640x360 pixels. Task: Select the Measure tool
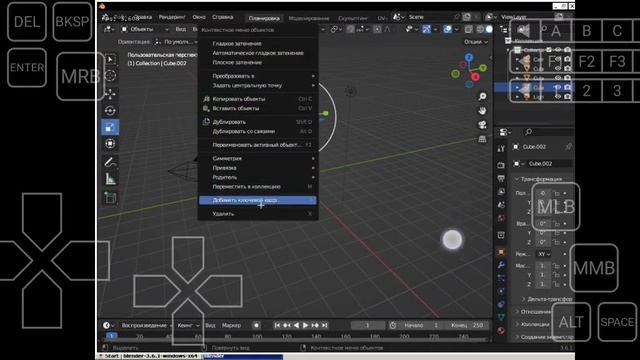[x=110, y=179]
